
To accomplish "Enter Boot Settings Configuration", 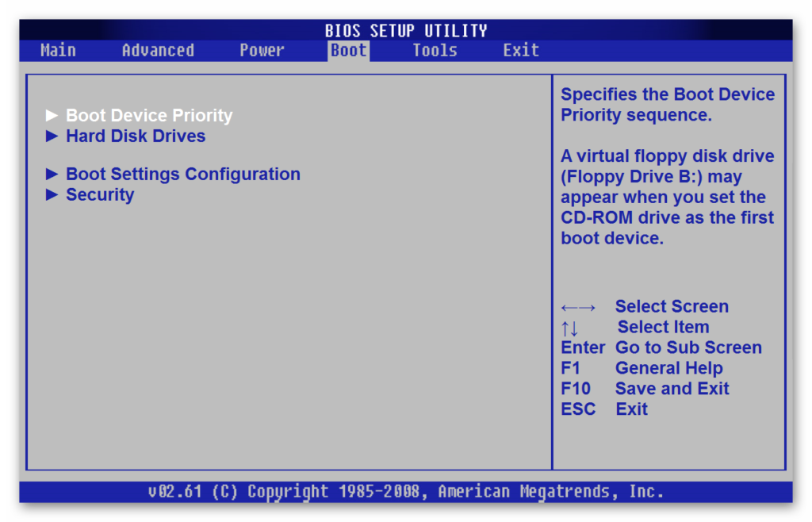I will coord(183,175).
